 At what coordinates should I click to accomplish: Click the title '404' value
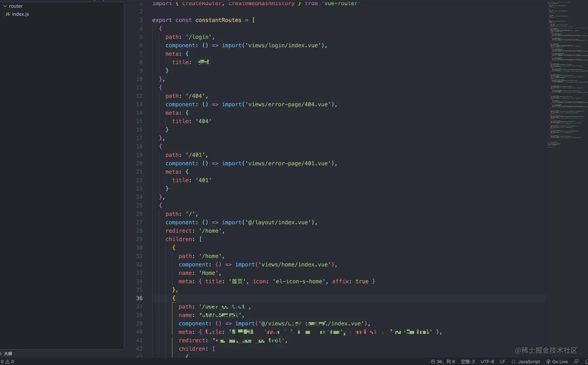(203, 121)
